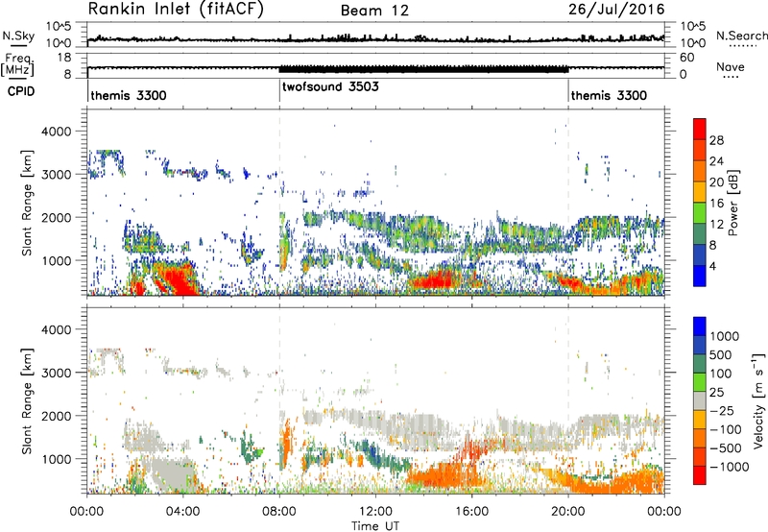Click the '-1000' label on Velocity colorbar
Screen dimensions: 768x532
click(x=730, y=467)
